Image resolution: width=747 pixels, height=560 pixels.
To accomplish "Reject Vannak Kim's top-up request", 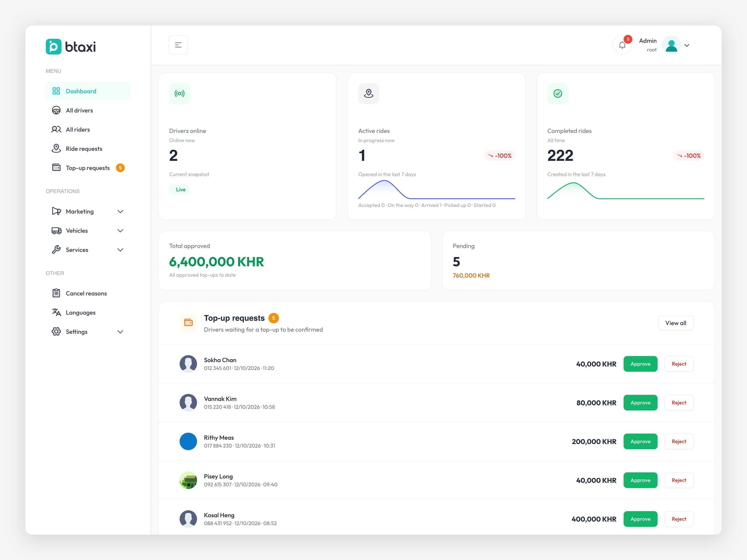I will [679, 403].
